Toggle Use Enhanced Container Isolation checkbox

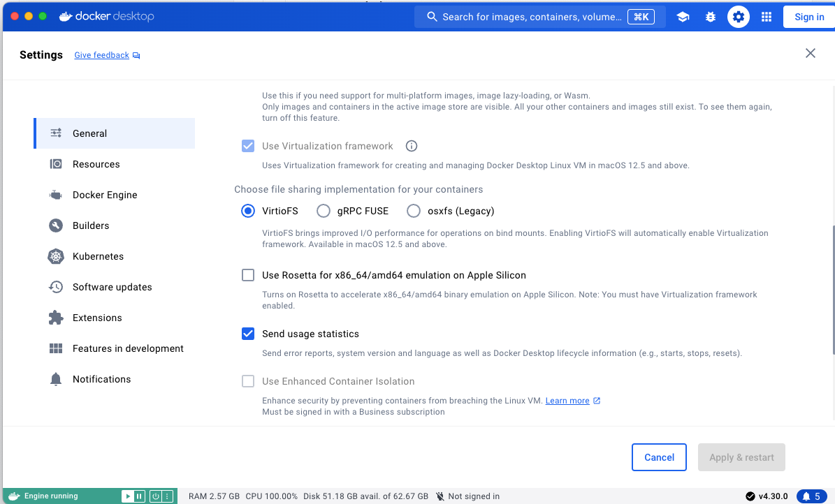(x=248, y=381)
